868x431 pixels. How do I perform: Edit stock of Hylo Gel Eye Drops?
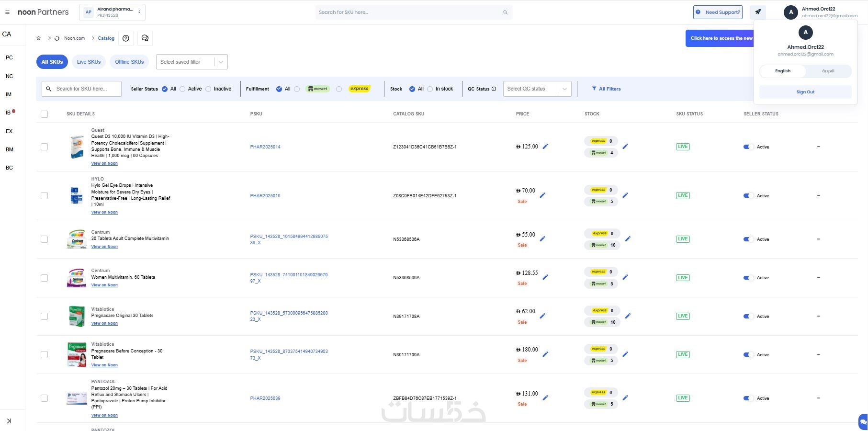pyautogui.click(x=625, y=195)
